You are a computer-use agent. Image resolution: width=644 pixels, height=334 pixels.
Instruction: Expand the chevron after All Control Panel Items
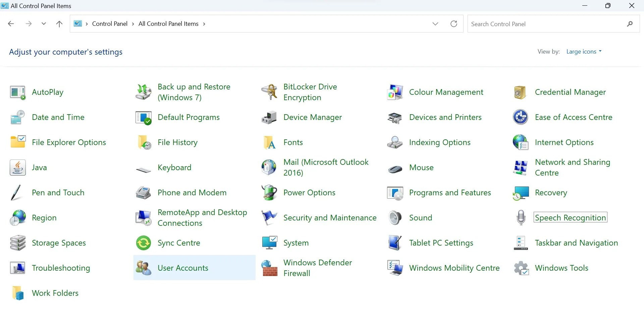click(204, 23)
